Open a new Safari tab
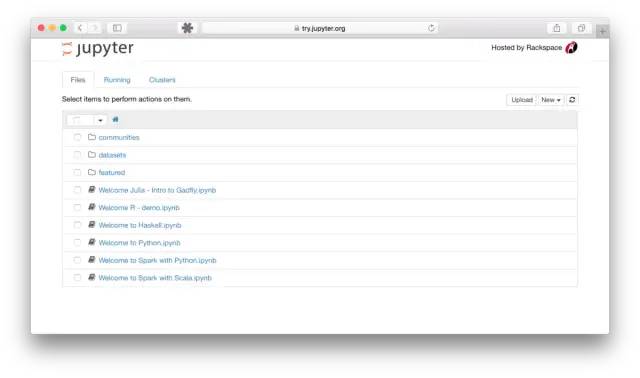The width and height of the screenshot is (640, 378). [602, 31]
